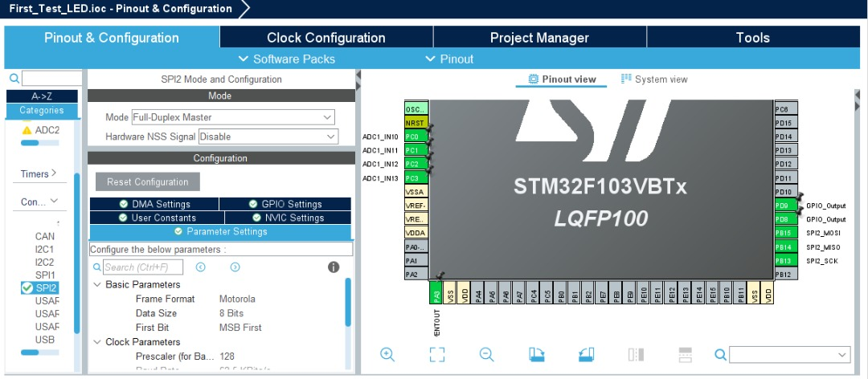Expand the Pinout dropdown menu
Screen dimensions: 868x379
449,59
